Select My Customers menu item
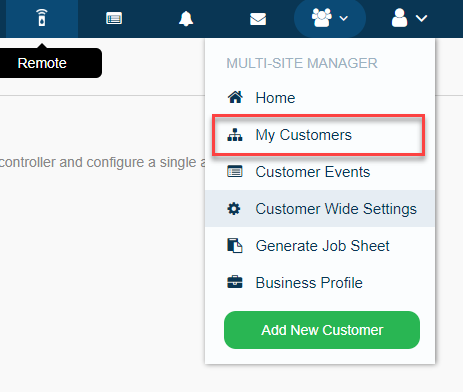 319,135
